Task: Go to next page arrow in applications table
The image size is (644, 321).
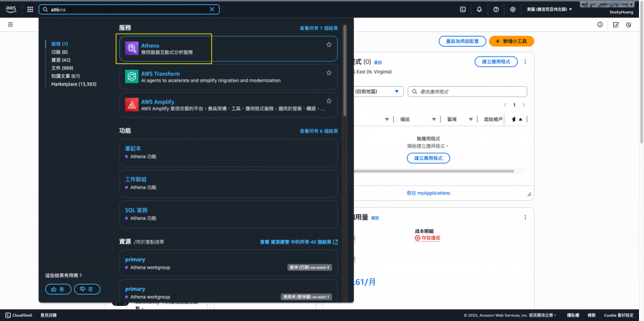Action: tap(524, 105)
